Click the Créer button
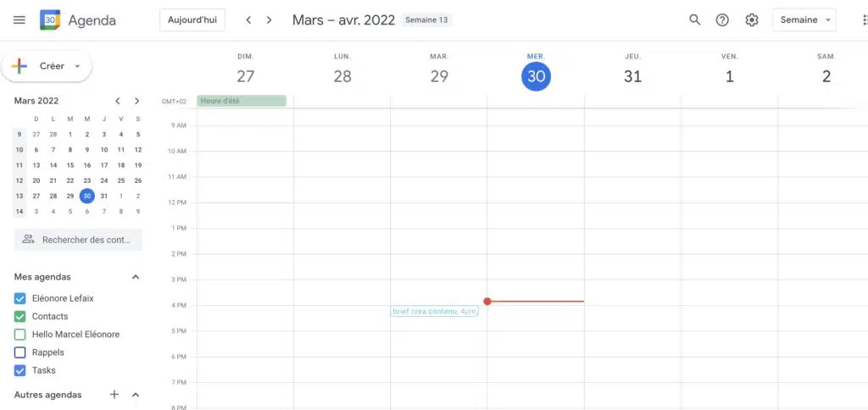The image size is (868, 410). 47,66
